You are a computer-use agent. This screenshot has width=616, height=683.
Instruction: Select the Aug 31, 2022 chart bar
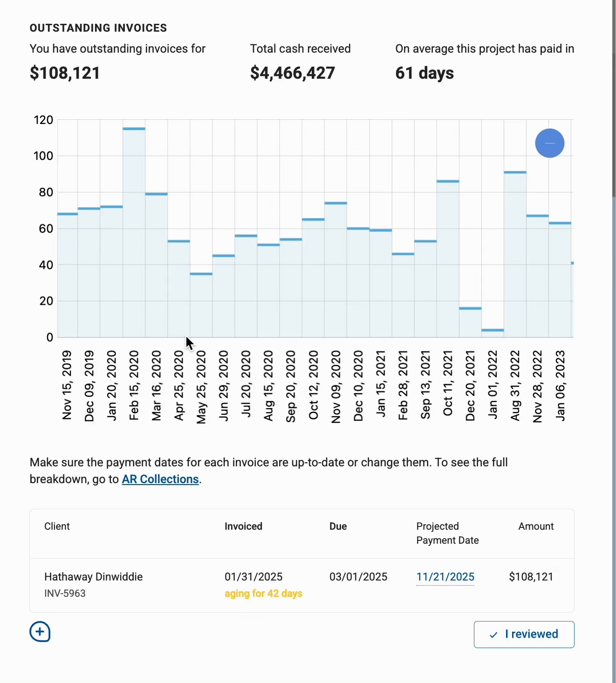(515, 254)
